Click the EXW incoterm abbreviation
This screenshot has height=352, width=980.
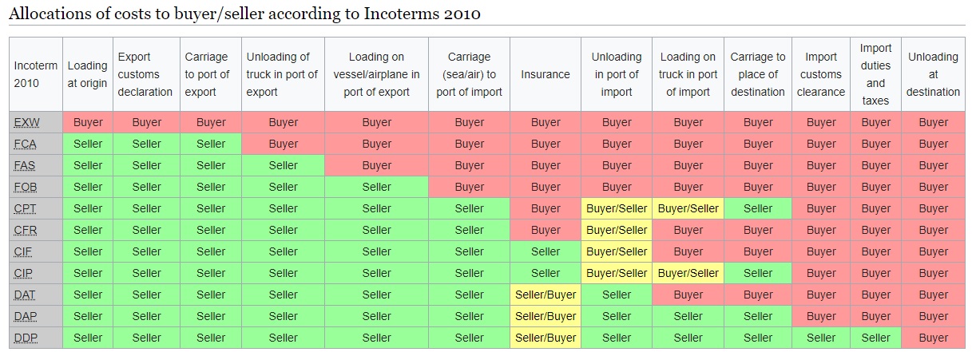(x=26, y=123)
